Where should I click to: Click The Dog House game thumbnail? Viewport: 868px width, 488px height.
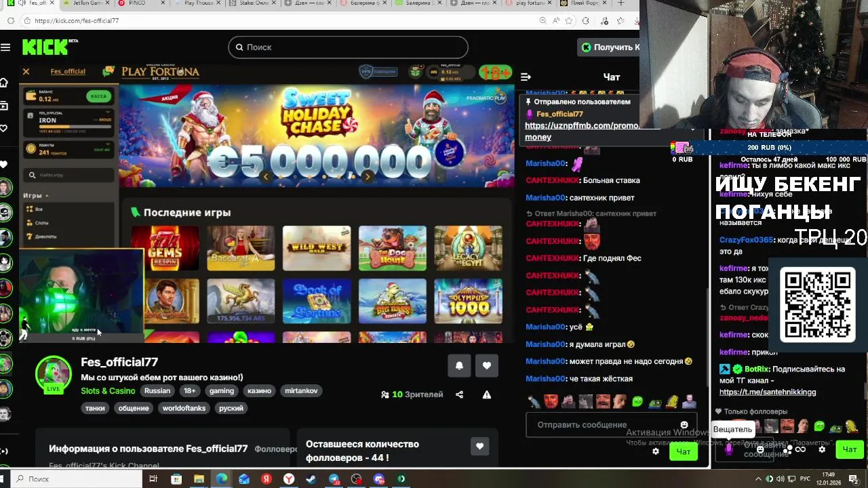tap(393, 248)
